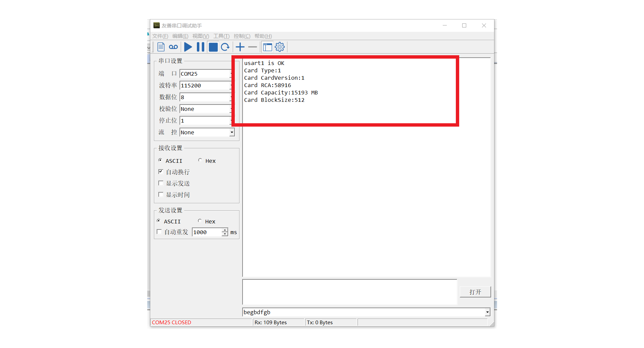644x348 pixels.
Task: Enable the 自动重发 checkbox
Action: pos(159,231)
